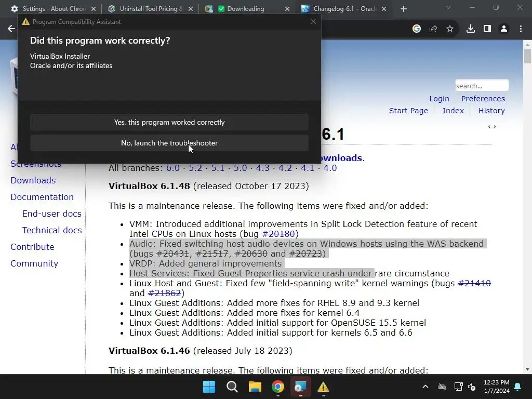This screenshot has height=399, width=532.
Task: Click the VirtualBox 6.1.48 heading
Action: coord(149,186)
